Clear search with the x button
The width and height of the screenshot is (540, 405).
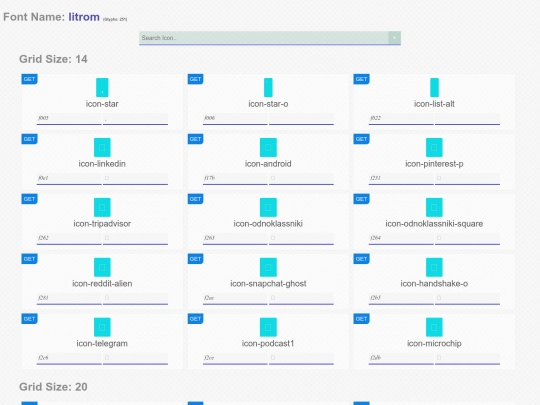pyautogui.click(x=394, y=38)
